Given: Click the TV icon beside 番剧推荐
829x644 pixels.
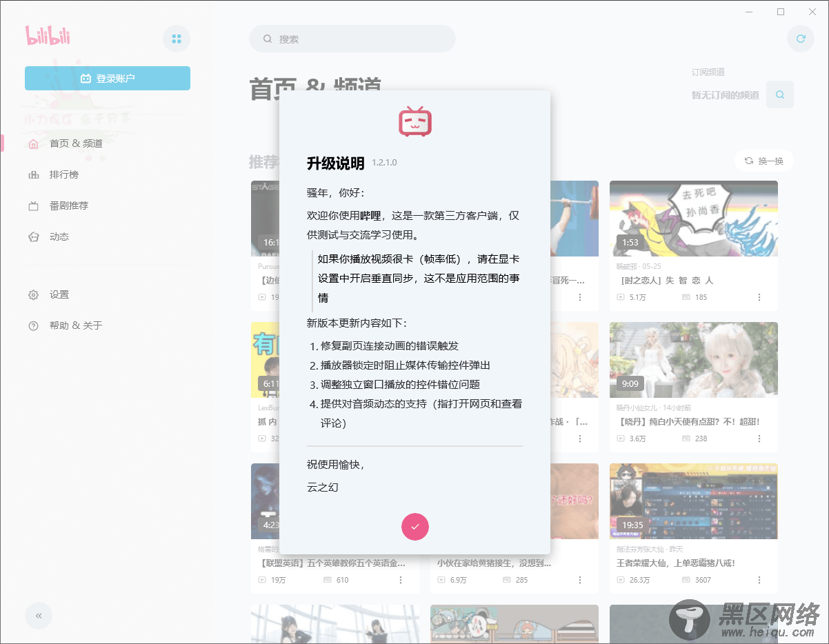Looking at the screenshot, I should (x=33, y=205).
